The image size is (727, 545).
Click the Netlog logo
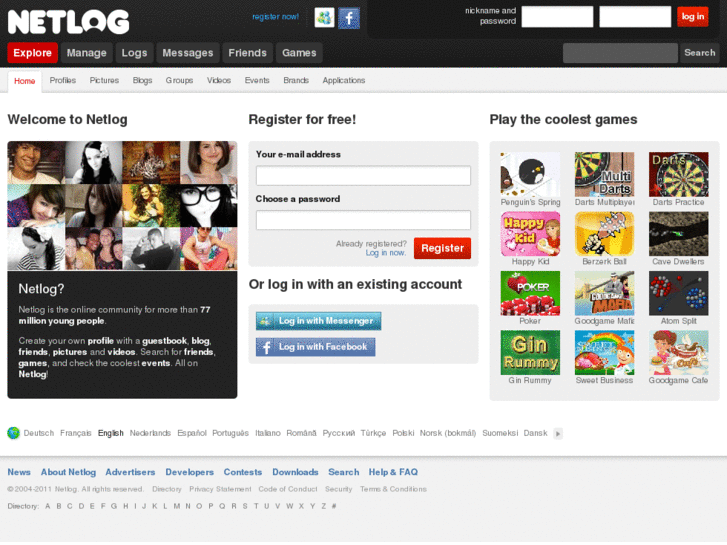69,22
